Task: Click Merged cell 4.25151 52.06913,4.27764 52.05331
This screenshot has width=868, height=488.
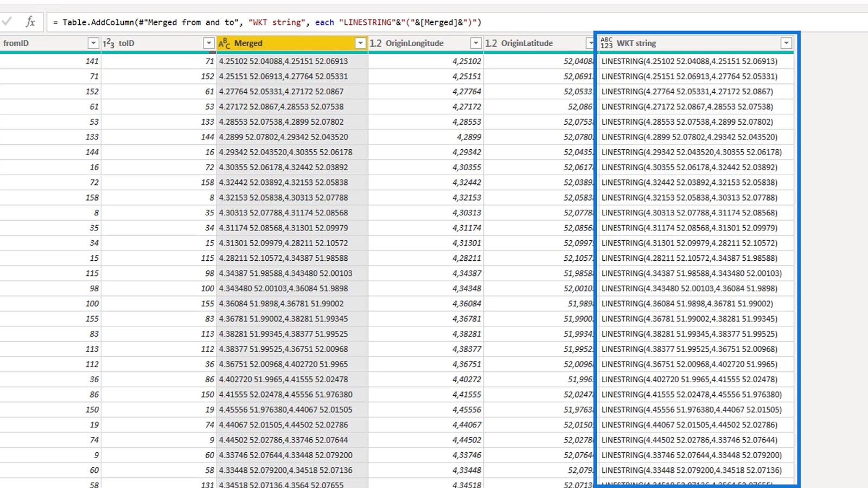Action: (292, 76)
